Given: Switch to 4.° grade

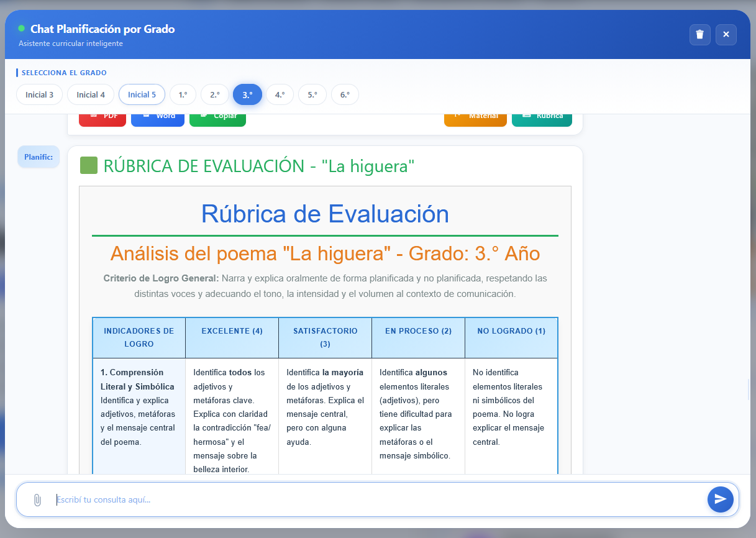Looking at the screenshot, I should tap(280, 94).
